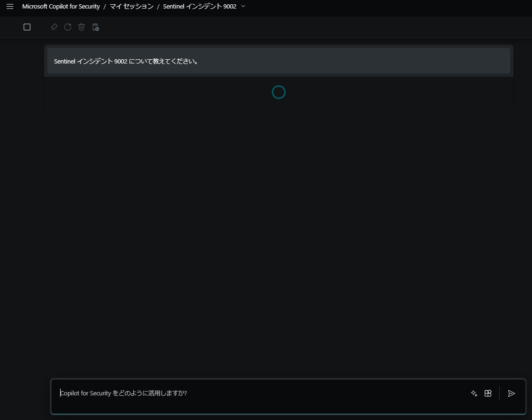532x420 pixels.
Task: Select the prompt text about Sentinel インシデント 9002
Action: [x=126, y=61]
